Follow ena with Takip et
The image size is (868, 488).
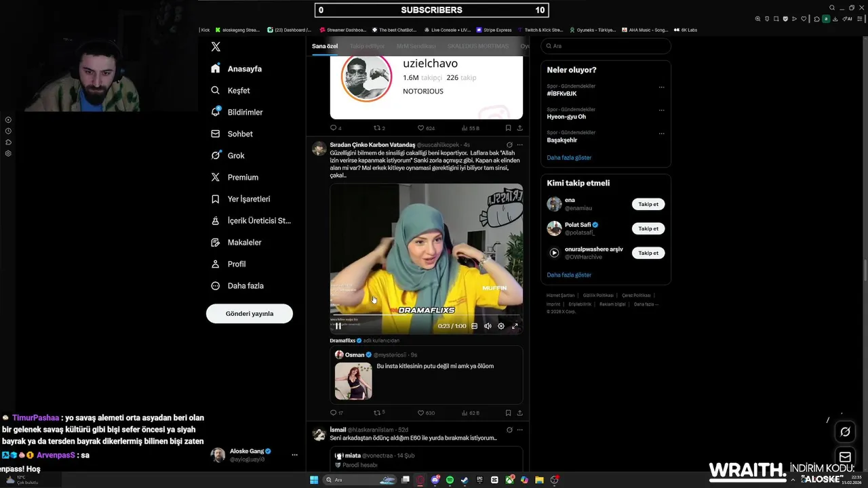pos(648,204)
